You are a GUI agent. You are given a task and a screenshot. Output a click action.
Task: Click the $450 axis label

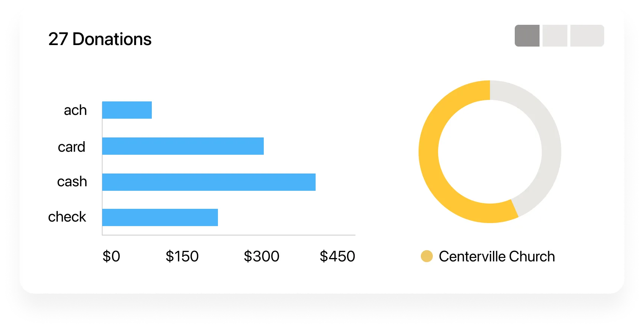click(337, 257)
